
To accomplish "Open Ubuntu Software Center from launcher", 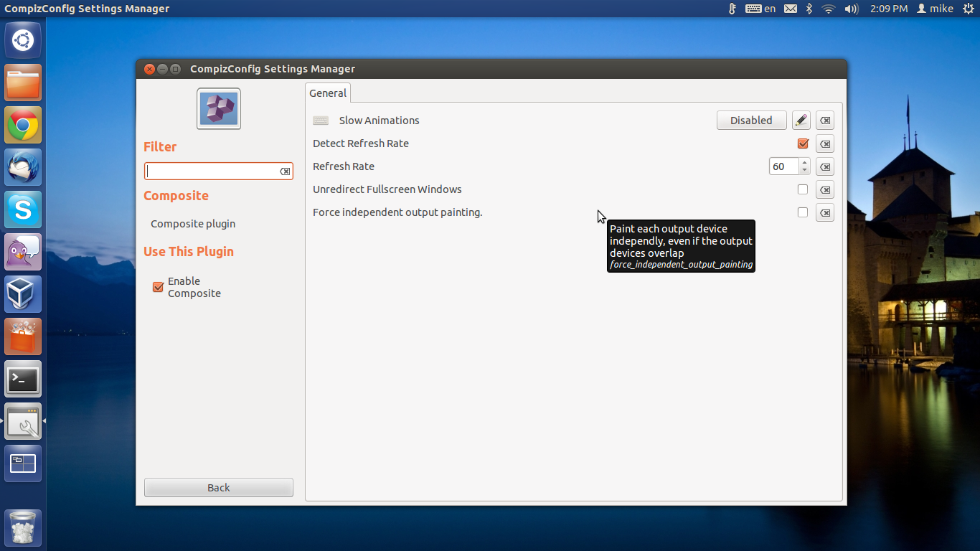I will pyautogui.click(x=23, y=336).
